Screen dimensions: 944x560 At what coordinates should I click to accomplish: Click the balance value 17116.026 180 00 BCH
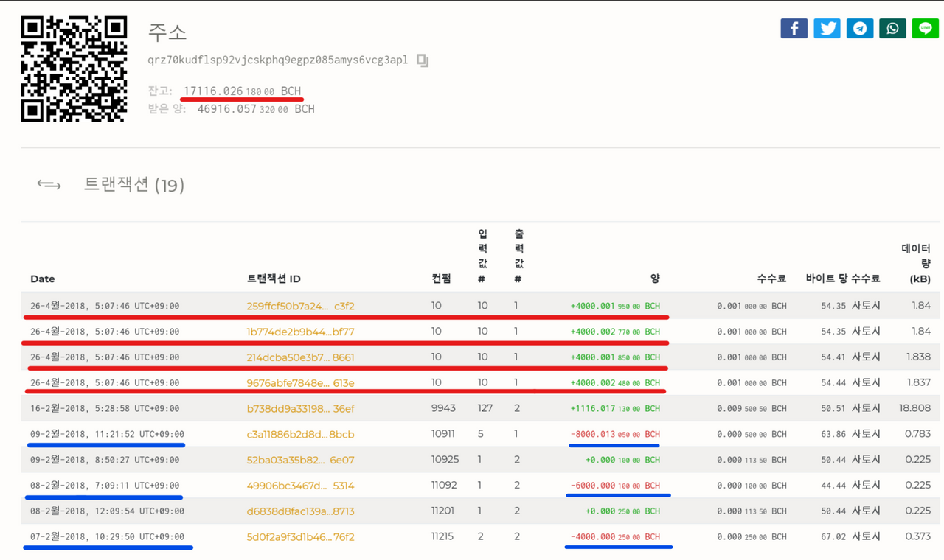[242, 91]
